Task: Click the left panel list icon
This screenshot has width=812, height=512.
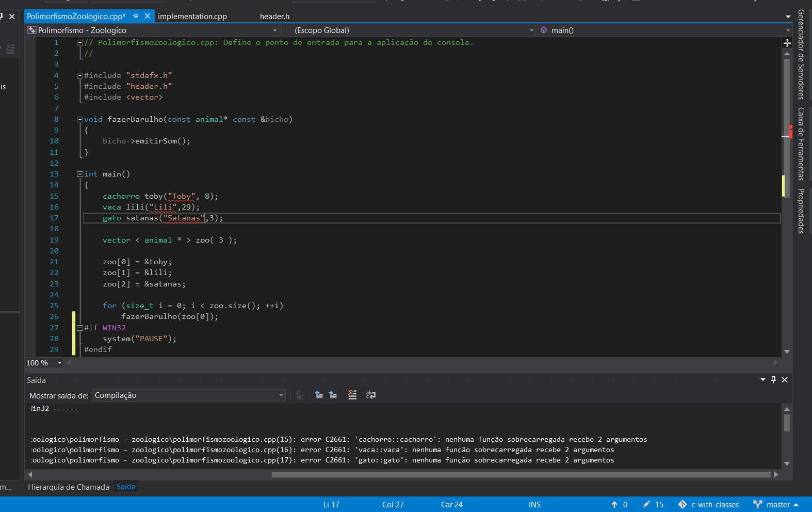Action: point(10,49)
